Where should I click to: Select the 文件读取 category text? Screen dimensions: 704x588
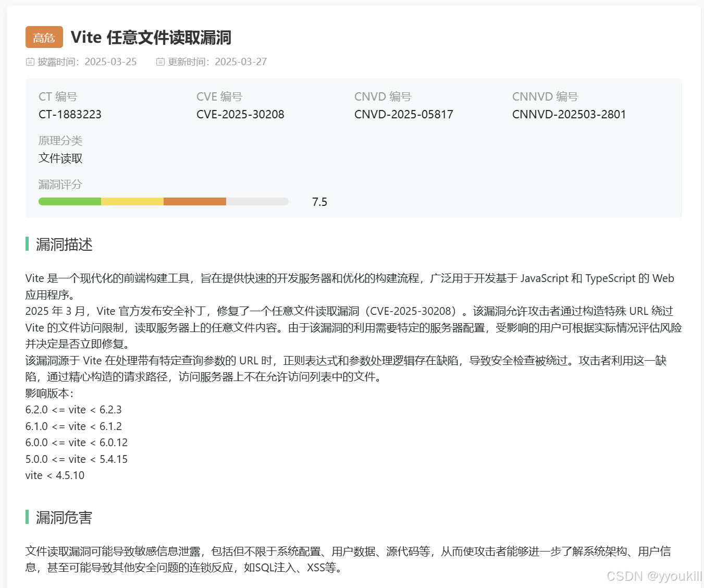(60, 158)
